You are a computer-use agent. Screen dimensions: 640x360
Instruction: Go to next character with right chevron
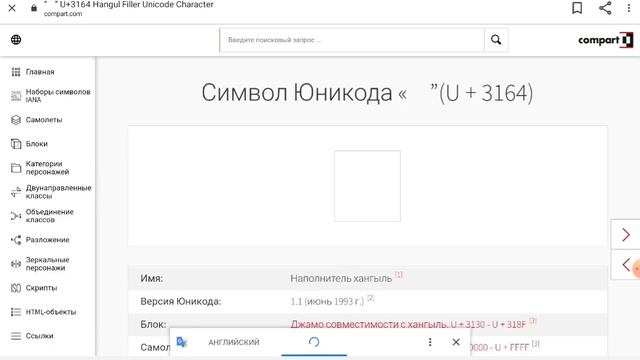(626, 234)
